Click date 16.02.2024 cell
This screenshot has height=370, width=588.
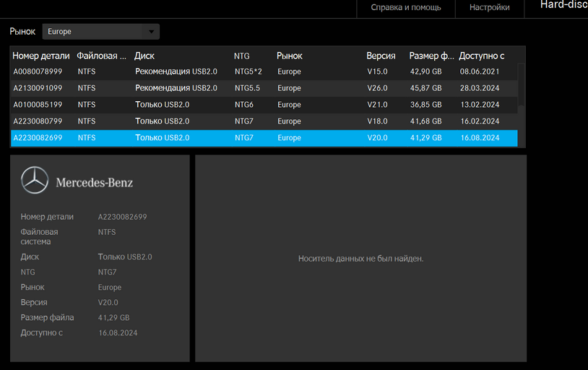(480, 121)
